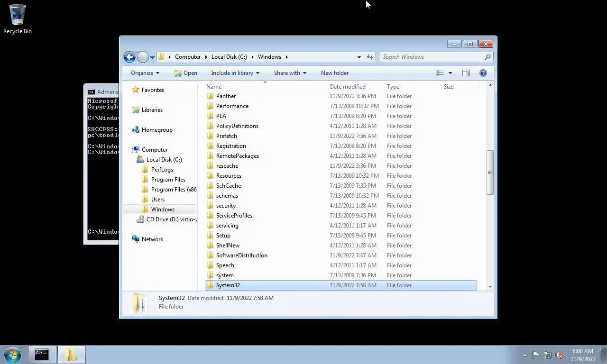Go back with the Back arrow button
The width and height of the screenshot is (607, 364).
pyautogui.click(x=129, y=57)
